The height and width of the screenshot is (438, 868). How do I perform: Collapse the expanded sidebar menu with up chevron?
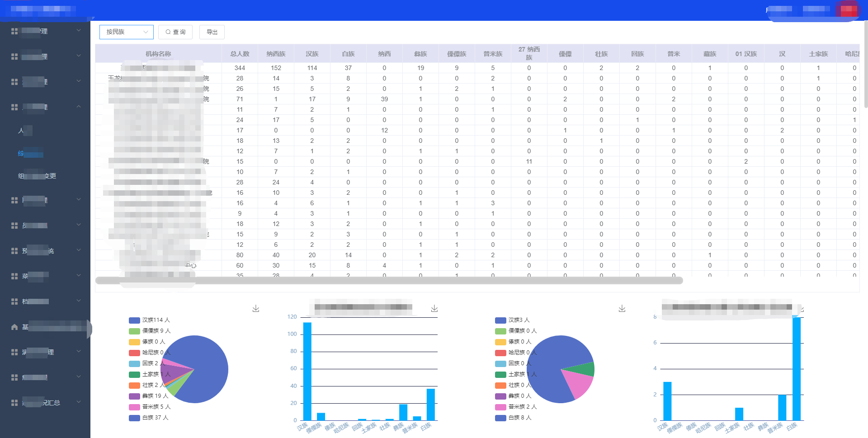(x=79, y=107)
